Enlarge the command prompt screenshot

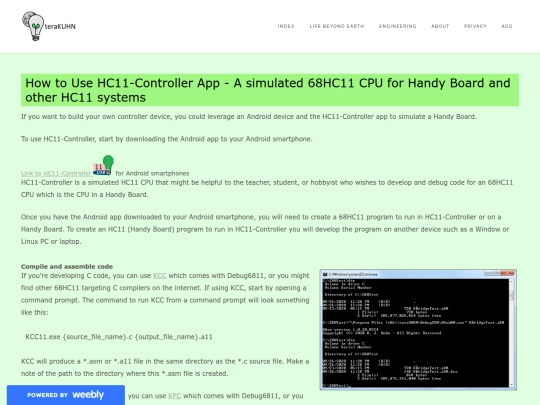pyautogui.click(x=418, y=330)
